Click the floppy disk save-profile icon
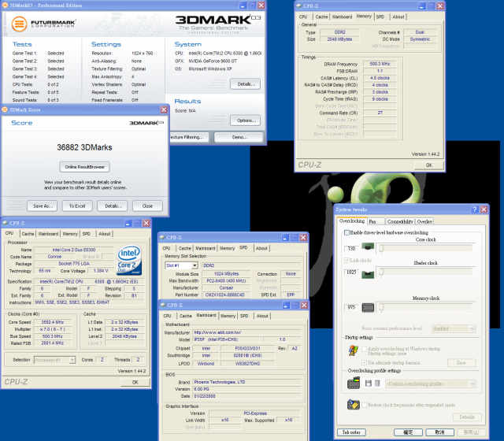The height and width of the screenshot is (441, 504). [369, 384]
